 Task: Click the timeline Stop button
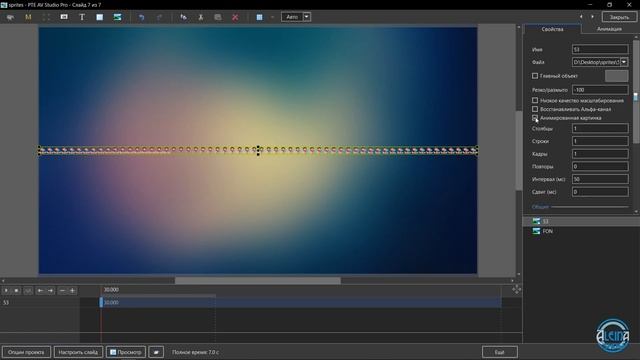16,291
